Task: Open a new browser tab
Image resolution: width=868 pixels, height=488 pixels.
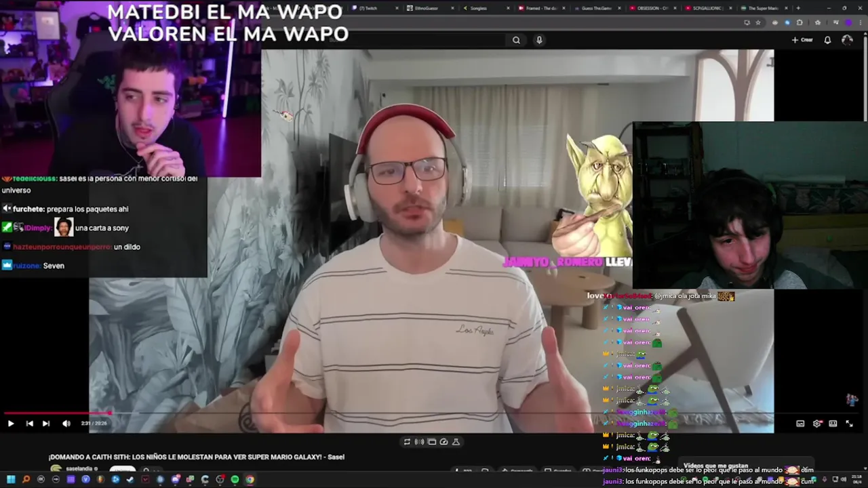Action: tap(798, 8)
